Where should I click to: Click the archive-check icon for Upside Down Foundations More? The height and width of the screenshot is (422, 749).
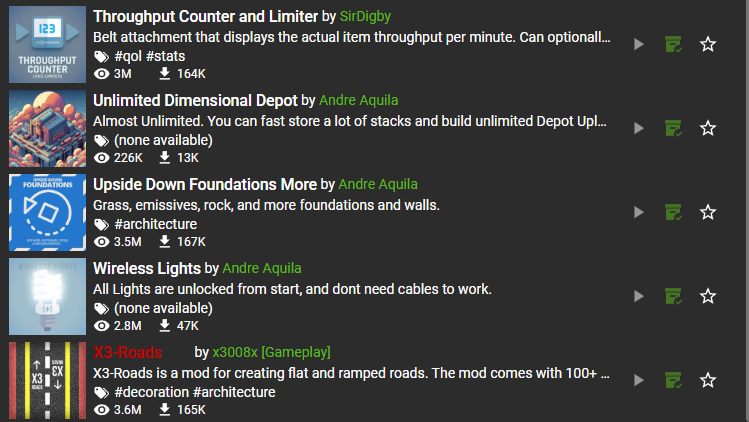(673, 212)
